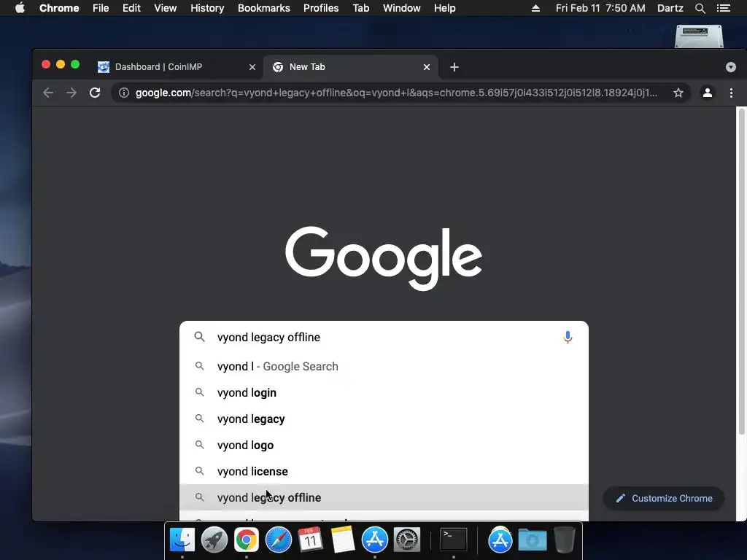
Task: Open Terminal from the Dock
Action: (x=454, y=540)
